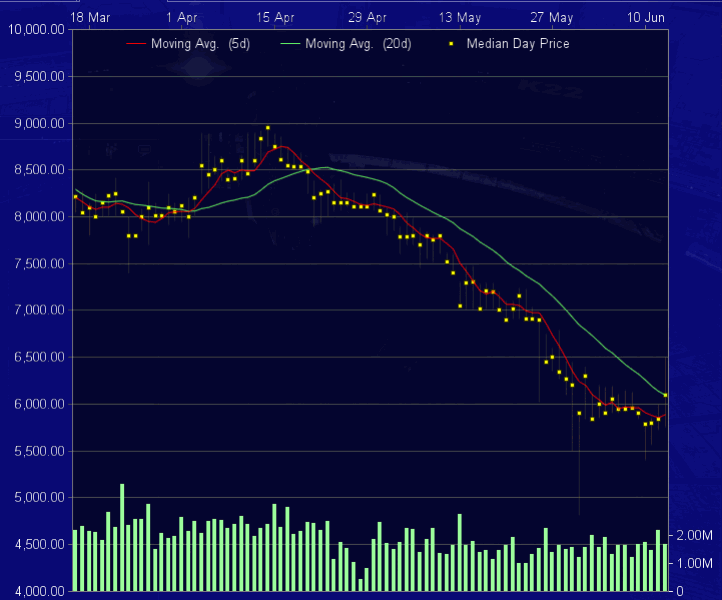This screenshot has width=722, height=600.
Task: Click the last median price point on 10 Jun
Action: pyautogui.click(x=665, y=395)
